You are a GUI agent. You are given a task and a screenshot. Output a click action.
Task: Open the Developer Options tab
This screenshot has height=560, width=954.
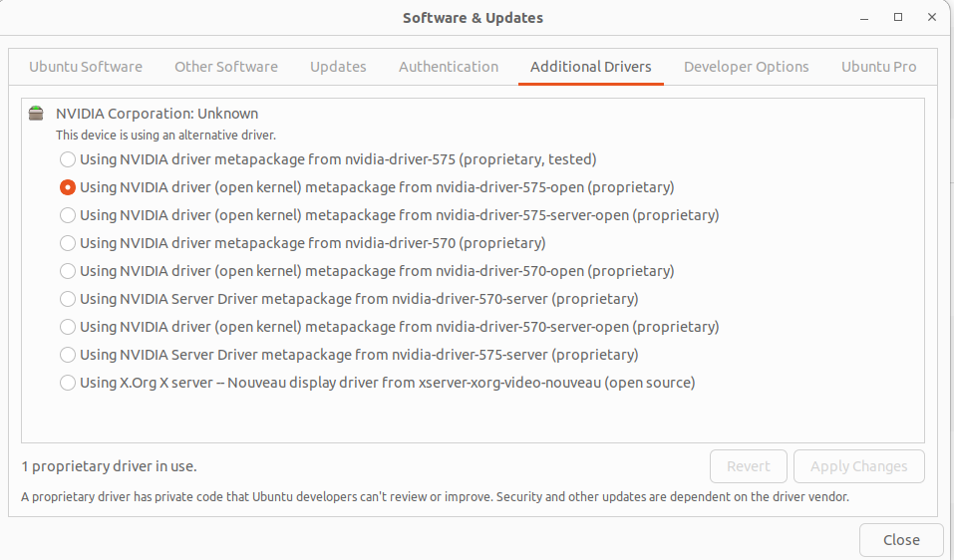(x=747, y=67)
